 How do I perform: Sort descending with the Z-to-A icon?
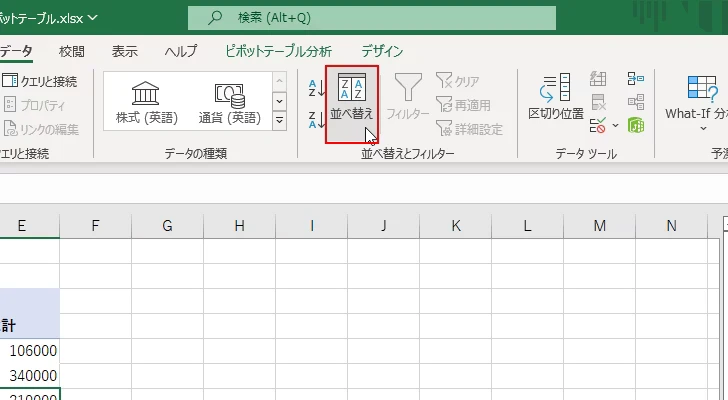point(317,120)
